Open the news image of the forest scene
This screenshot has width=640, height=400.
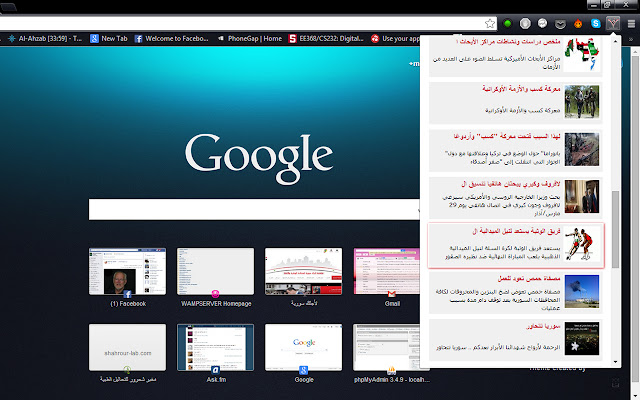[582, 149]
